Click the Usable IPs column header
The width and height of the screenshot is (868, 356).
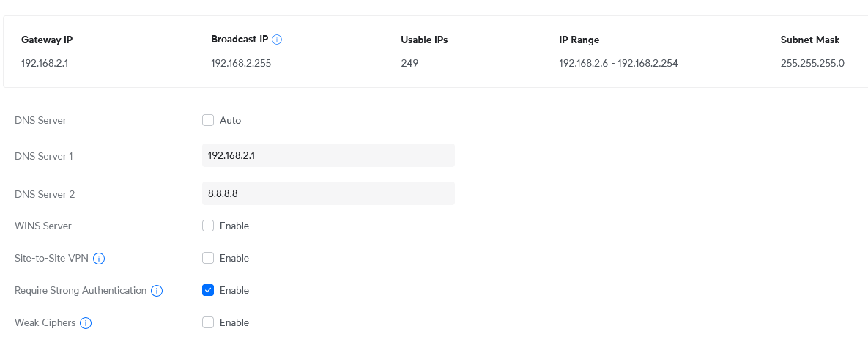click(x=424, y=40)
